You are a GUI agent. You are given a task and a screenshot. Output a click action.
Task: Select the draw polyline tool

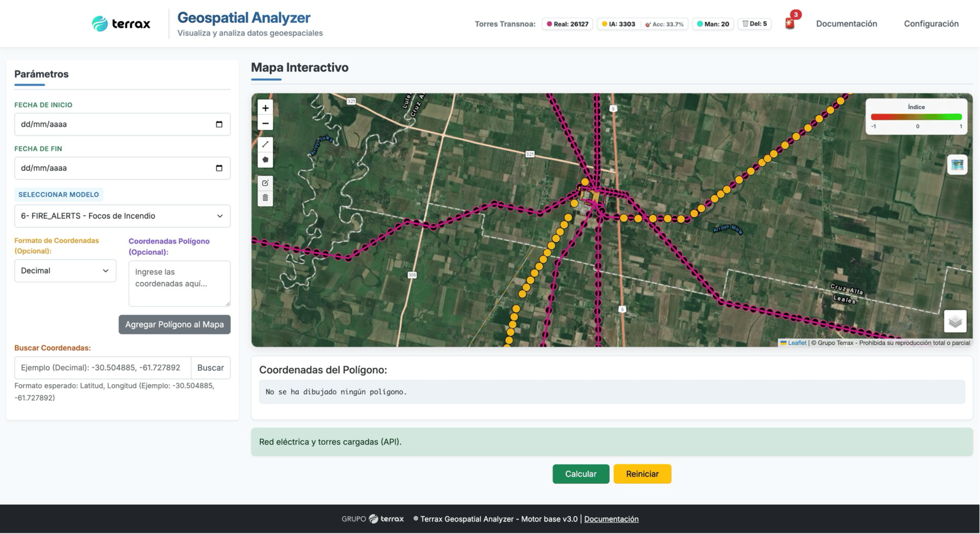[x=265, y=144]
